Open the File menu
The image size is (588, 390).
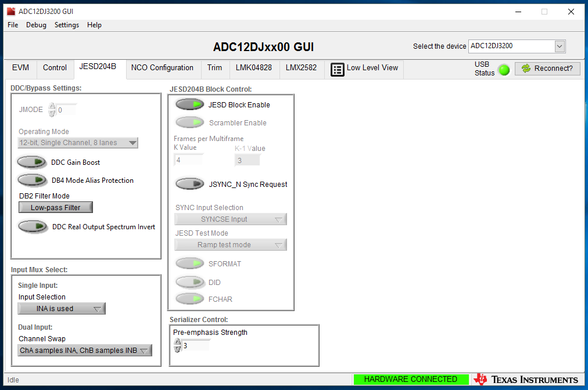point(13,25)
